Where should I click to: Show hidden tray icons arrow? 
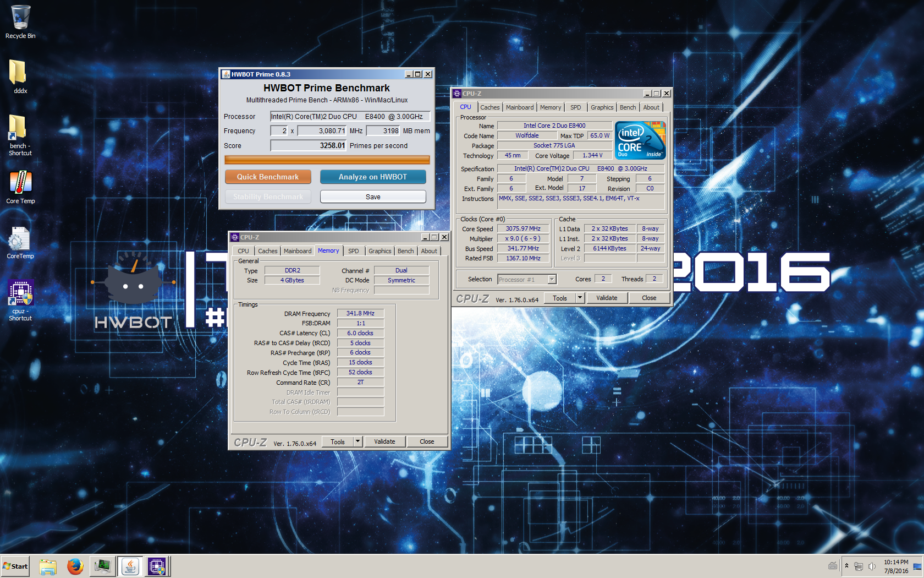point(846,566)
